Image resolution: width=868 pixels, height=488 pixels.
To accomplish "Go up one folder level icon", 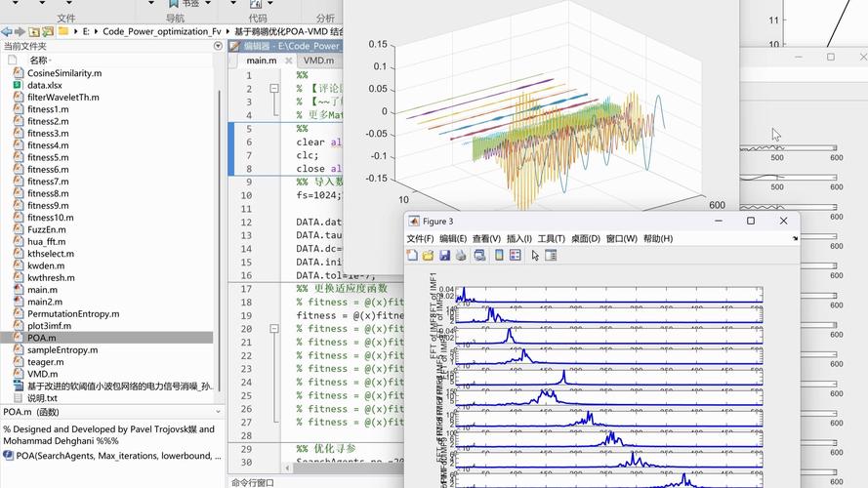I will (35, 31).
